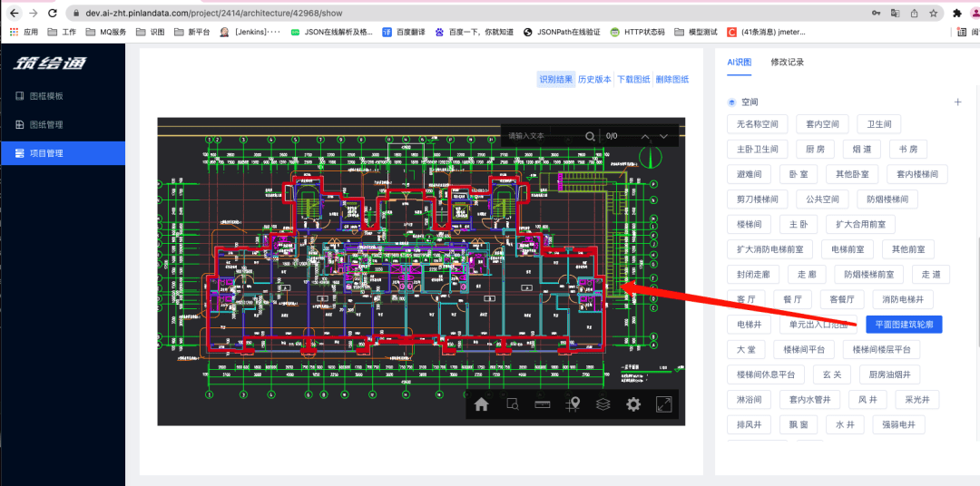
Task: Open the layers icon in viewer toolbar
Action: tap(603, 404)
